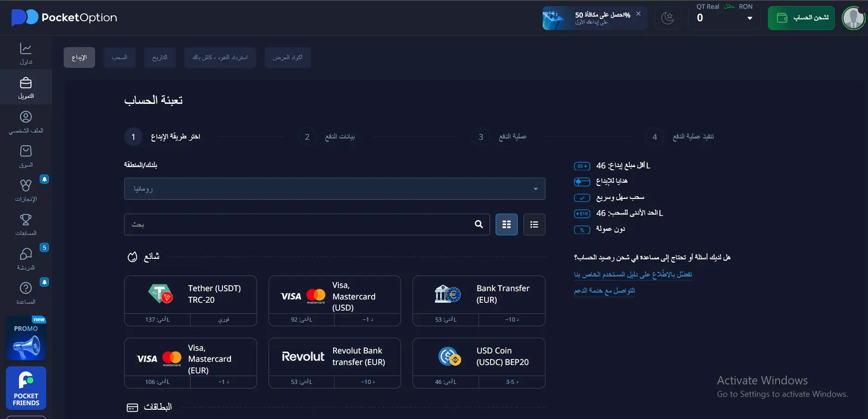868x419 pixels.
Task: Click the balance value '0'
Action: click(700, 18)
